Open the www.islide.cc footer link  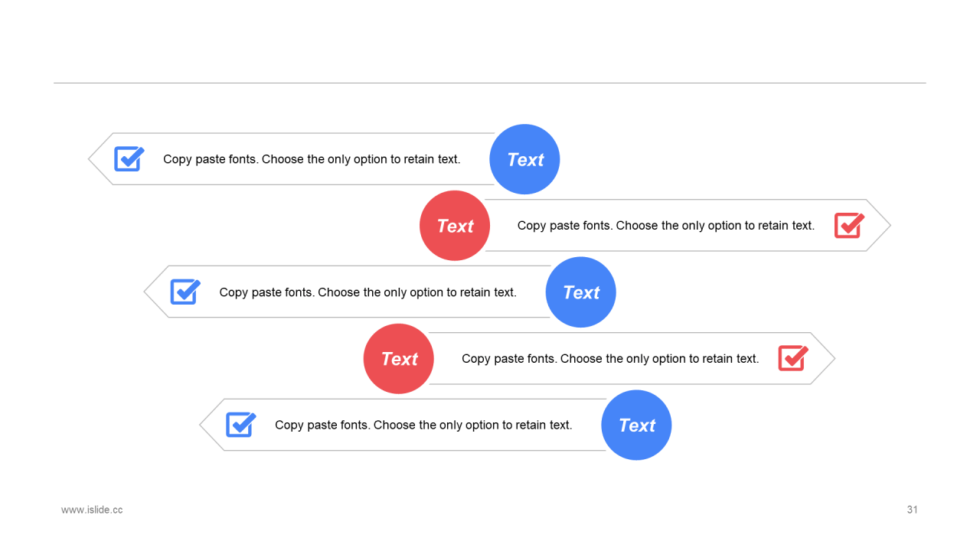coord(92,510)
